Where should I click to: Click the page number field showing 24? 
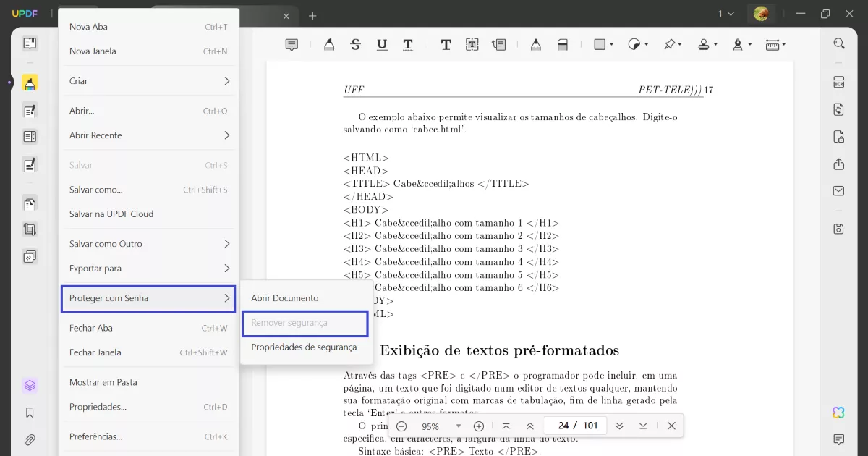563,426
